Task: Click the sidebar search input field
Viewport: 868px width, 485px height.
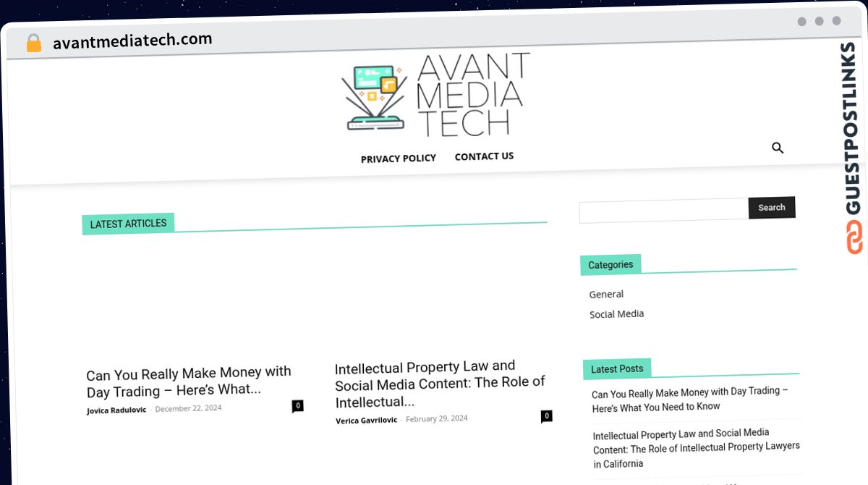Action: 663,211
